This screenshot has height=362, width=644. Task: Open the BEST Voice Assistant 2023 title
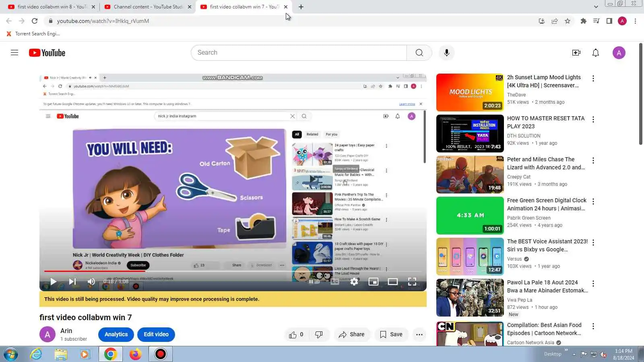click(x=547, y=245)
